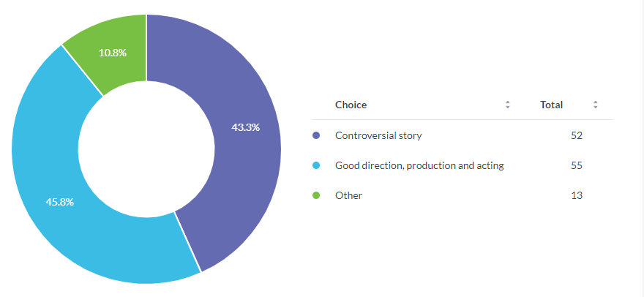Click the green Other legend dot
This screenshot has height=297, width=644.
(316, 195)
